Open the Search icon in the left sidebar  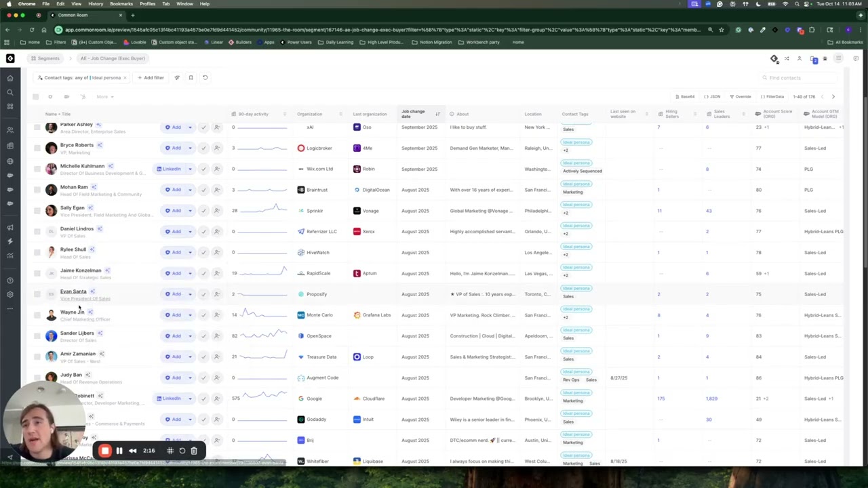tap(10, 92)
